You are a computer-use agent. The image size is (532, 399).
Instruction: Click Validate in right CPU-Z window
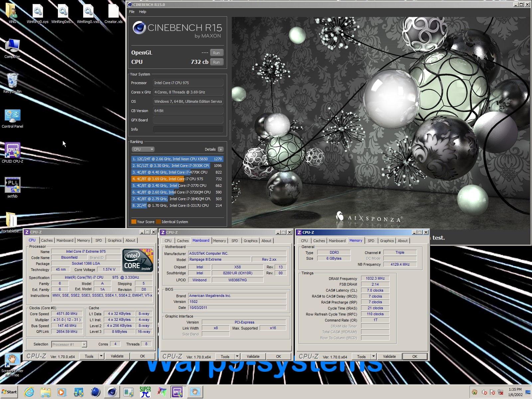(x=389, y=356)
